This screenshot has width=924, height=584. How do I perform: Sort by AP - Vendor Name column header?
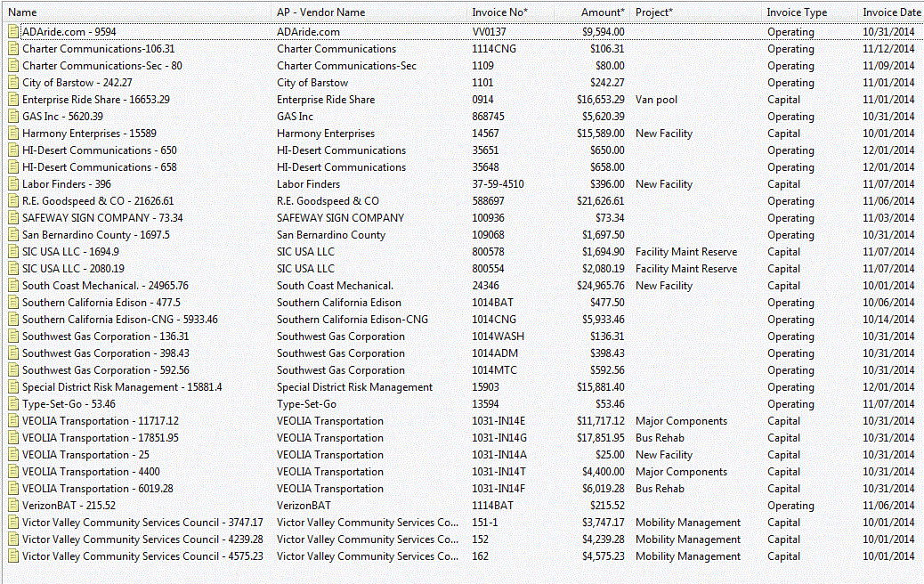[x=321, y=12]
